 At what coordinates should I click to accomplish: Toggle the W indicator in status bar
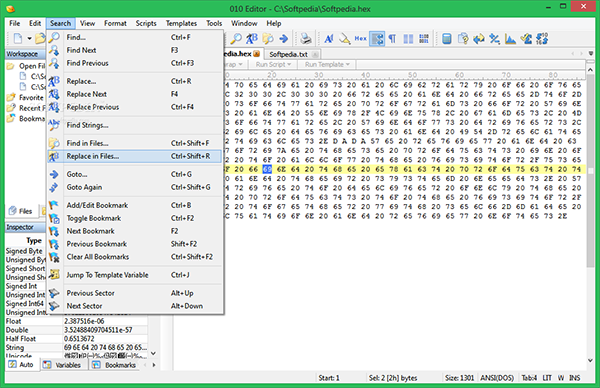(561, 378)
